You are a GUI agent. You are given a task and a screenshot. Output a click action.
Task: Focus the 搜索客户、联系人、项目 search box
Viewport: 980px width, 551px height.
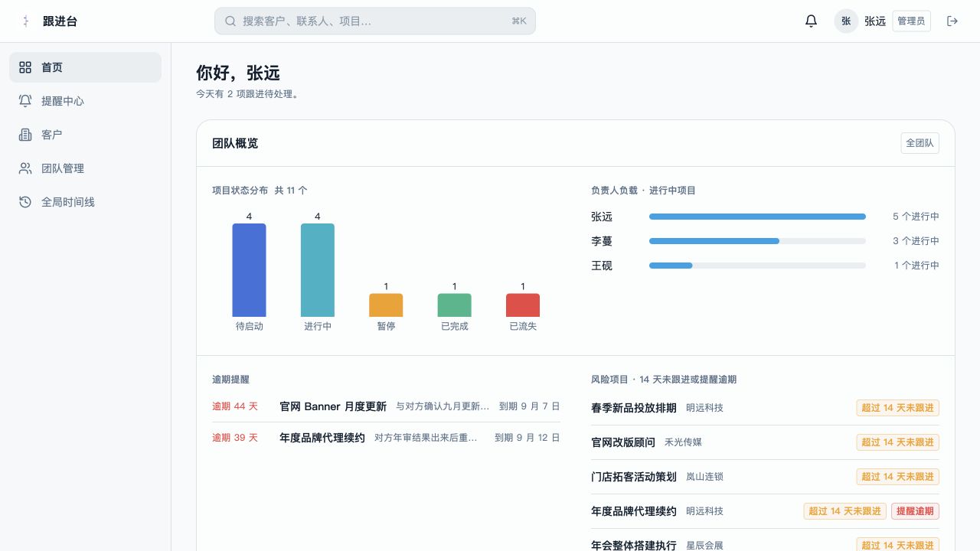[x=375, y=21]
